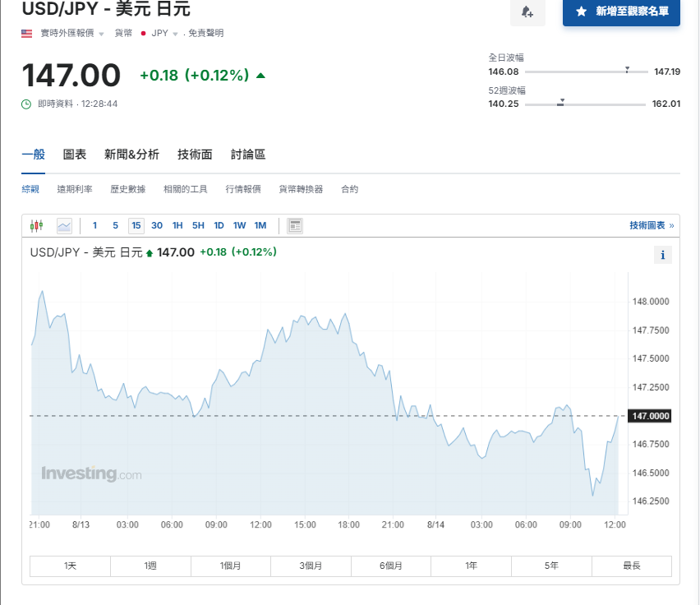Click the green up-arrow beside +0.12%

[x=260, y=76]
